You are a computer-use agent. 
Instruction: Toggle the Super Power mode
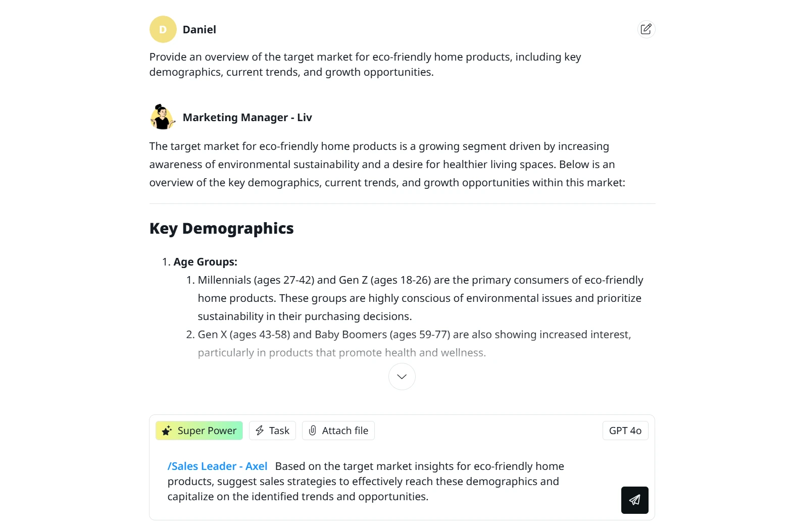tap(199, 431)
